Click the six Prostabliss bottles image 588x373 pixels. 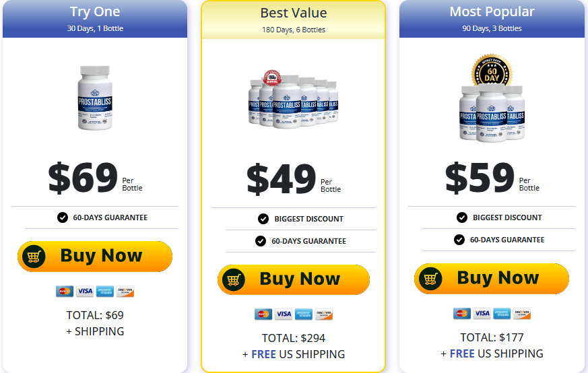[x=293, y=100]
